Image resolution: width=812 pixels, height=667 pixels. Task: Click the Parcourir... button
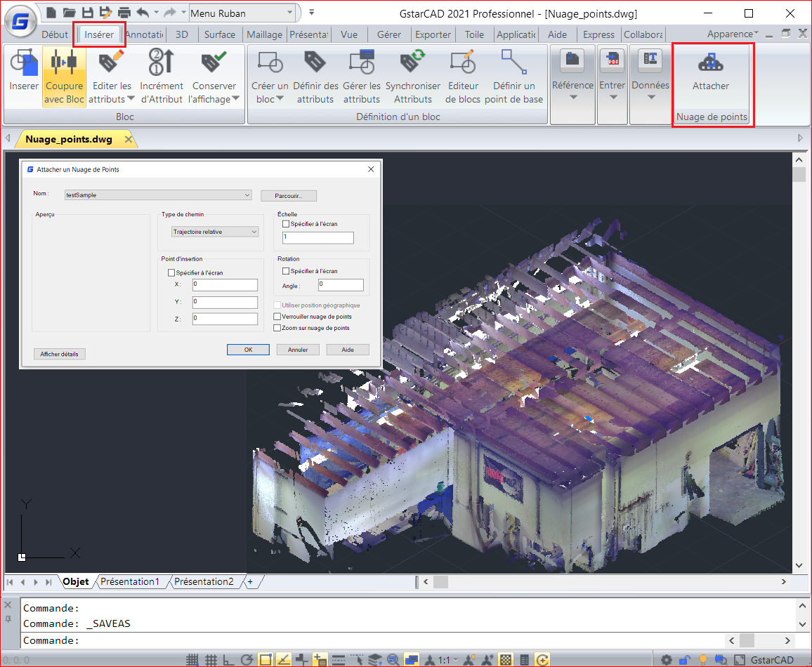point(289,196)
